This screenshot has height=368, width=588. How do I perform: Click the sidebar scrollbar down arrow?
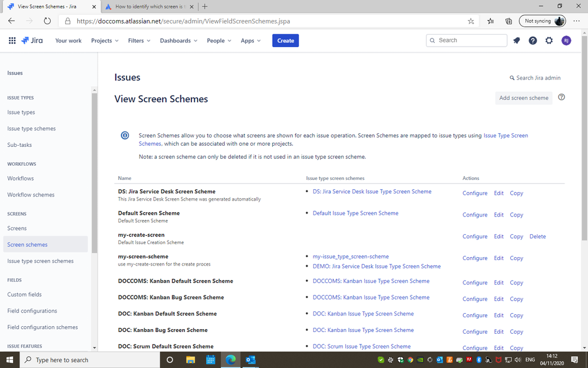click(94, 348)
